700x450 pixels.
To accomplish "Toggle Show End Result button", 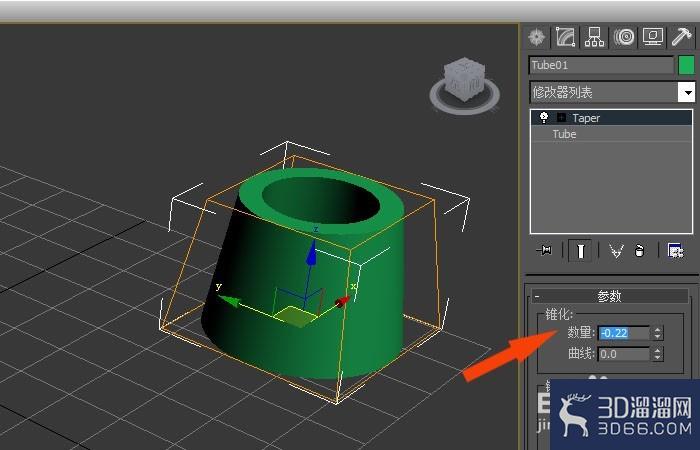I will click(x=580, y=250).
